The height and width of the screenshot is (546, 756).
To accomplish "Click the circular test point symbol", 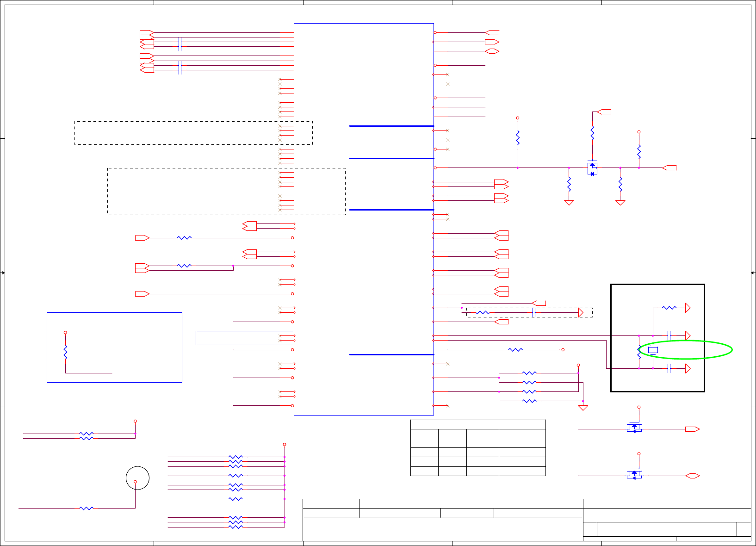I will 137,478.
